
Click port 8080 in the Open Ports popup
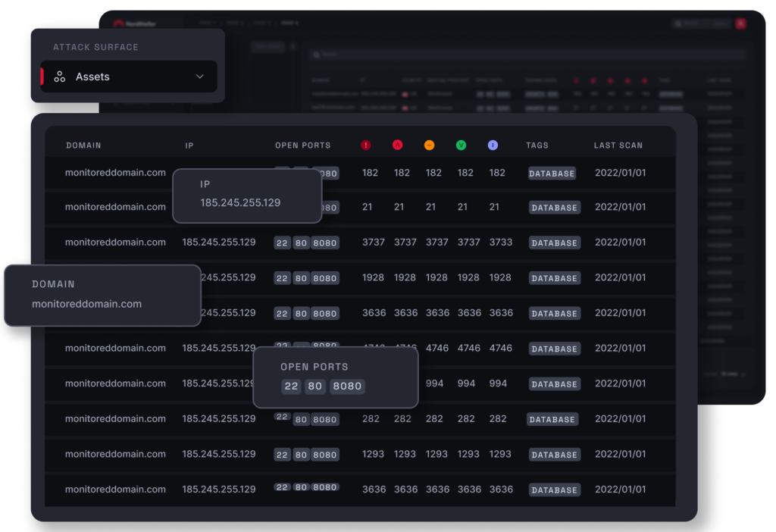(347, 386)
